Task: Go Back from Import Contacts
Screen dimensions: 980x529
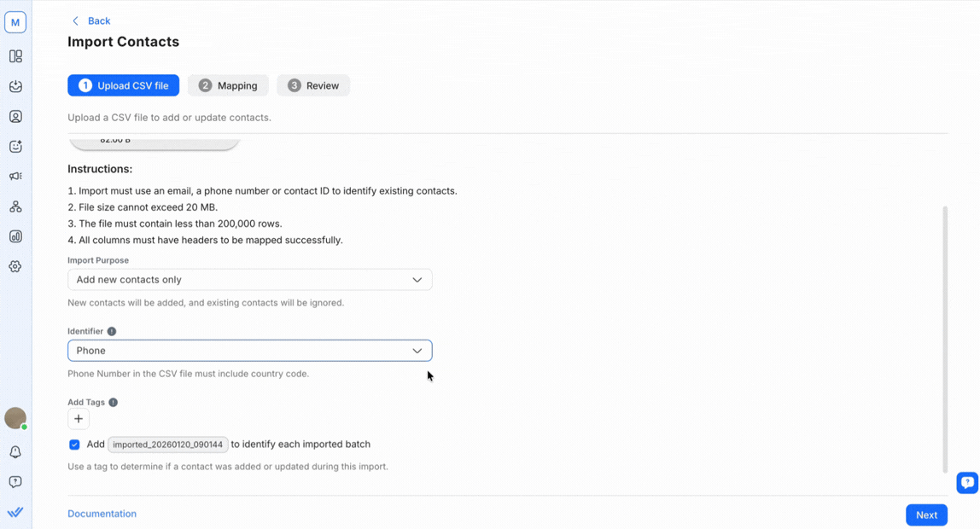Action: point(91,20)
